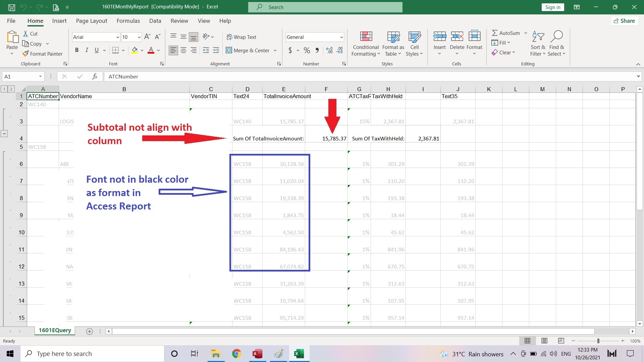The height and width of the screenshot is (362, 644).
Task: Click the Insert Function fx icon
Action: (x=95, y=76)
